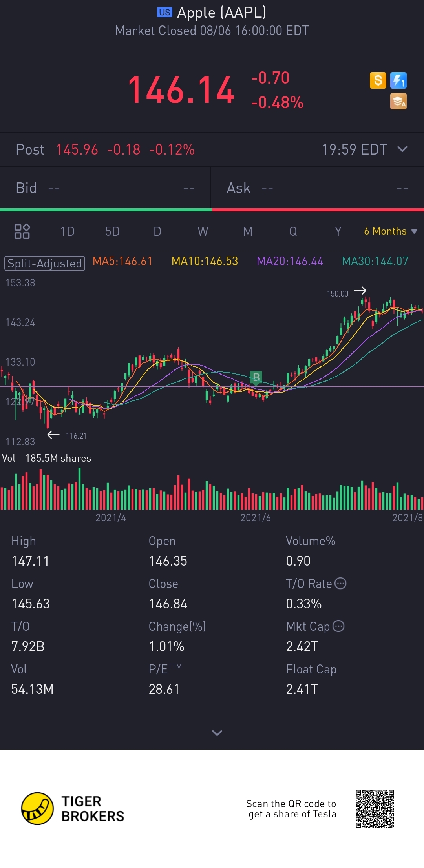424x868 pixels.
Task: Tap the High value 147.11
Action: click(x=30, y=561)
